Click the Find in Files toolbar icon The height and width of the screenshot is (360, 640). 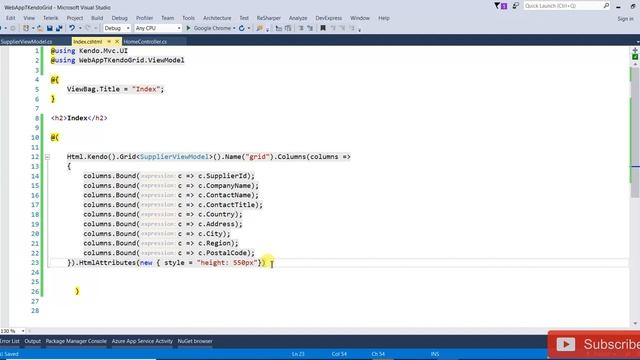tap(259, 28)
